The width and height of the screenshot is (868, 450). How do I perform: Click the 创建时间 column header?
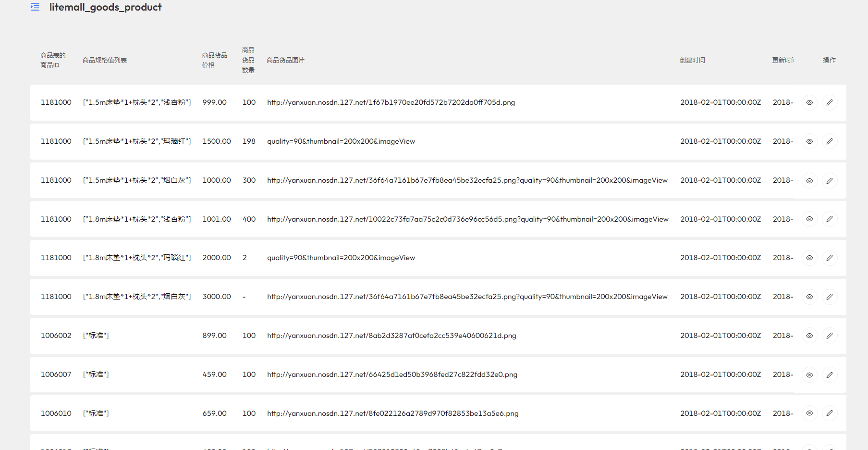point(692,60)
